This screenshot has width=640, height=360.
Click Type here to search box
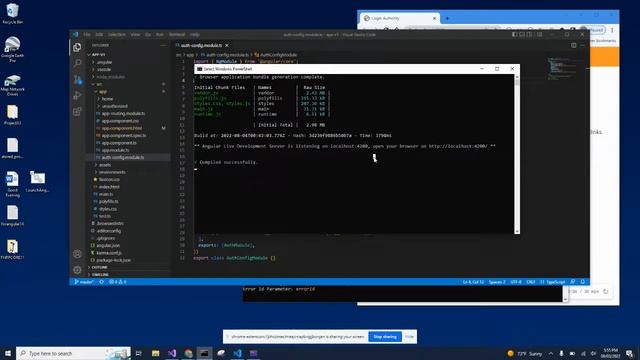(73, 353)
